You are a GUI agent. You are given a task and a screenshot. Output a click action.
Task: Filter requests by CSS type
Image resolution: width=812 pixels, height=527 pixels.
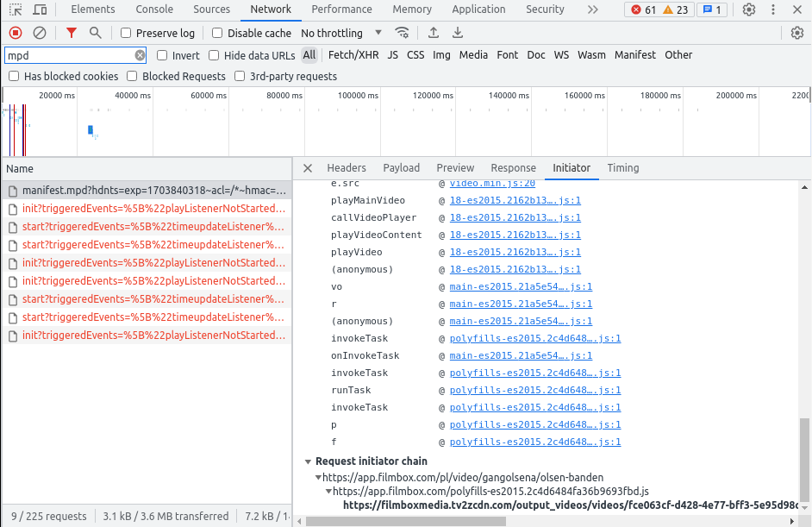(x=415, y=55)
